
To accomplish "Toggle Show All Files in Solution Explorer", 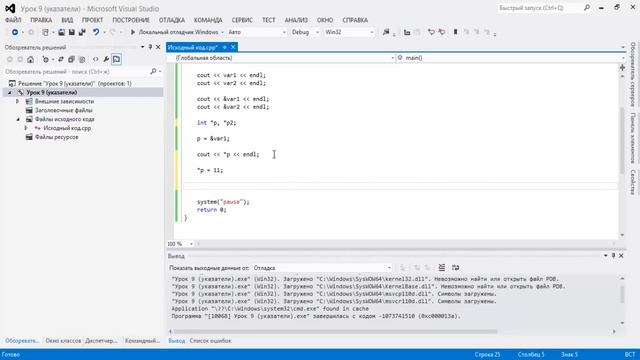I will (x=82, y=60).
